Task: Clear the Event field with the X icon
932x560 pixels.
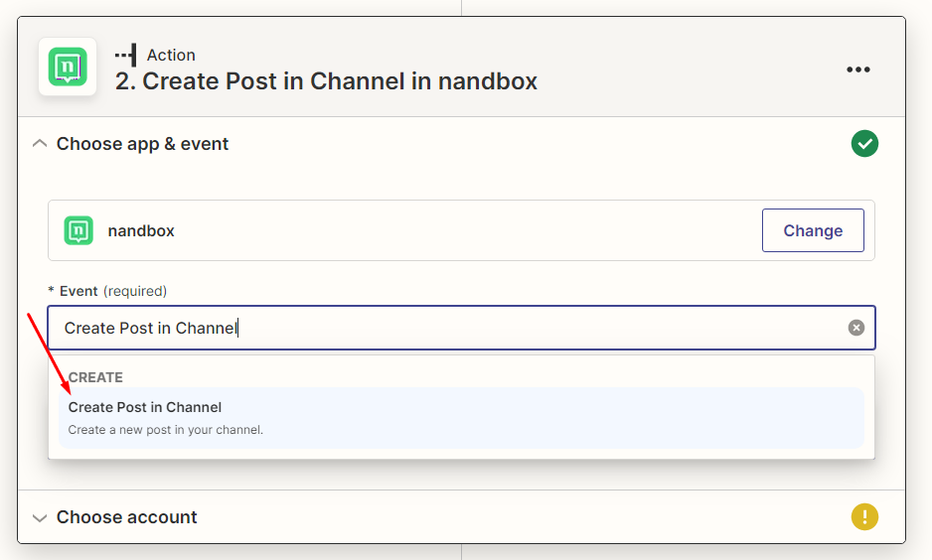Action: pyautogui.click(x=855, y=328)
